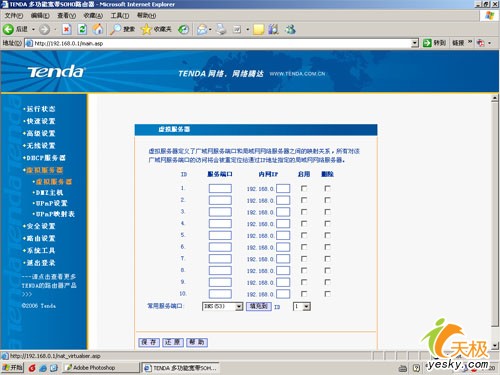The height and width of the screenshot is (375, 500).
Task: Open dropdown arrow at far right of address row
Action: coord(489,43)
